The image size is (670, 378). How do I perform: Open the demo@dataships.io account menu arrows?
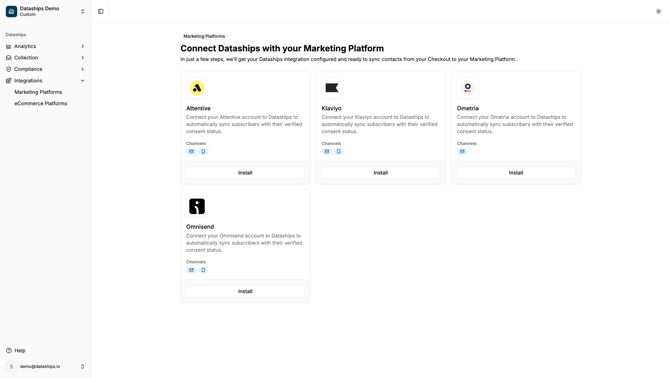coord(82,366)
